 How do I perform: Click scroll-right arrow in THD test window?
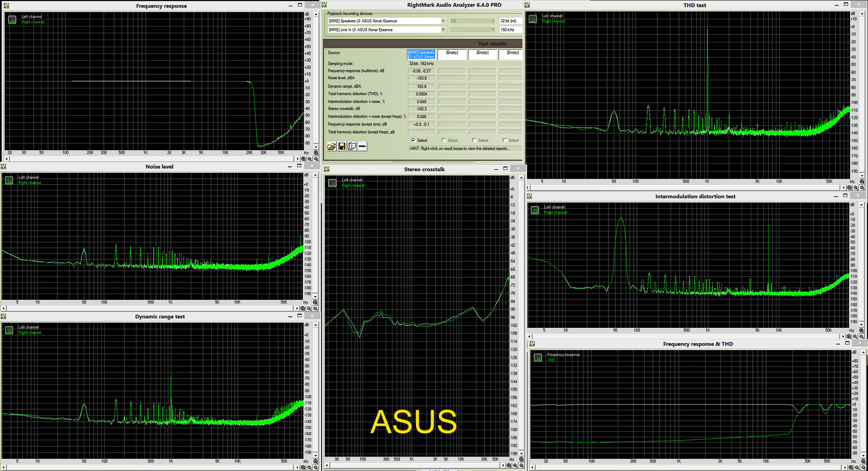(x=843, y=188)
